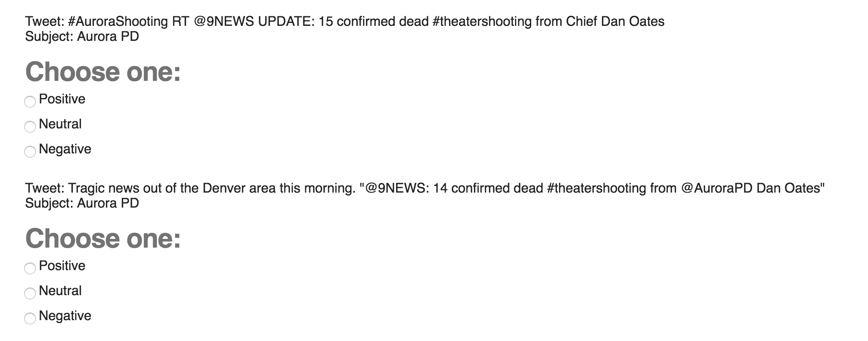This screenshot has width=868, height=341.
Task: Select Negative radio for the first tweet
Action: point(30,151)
